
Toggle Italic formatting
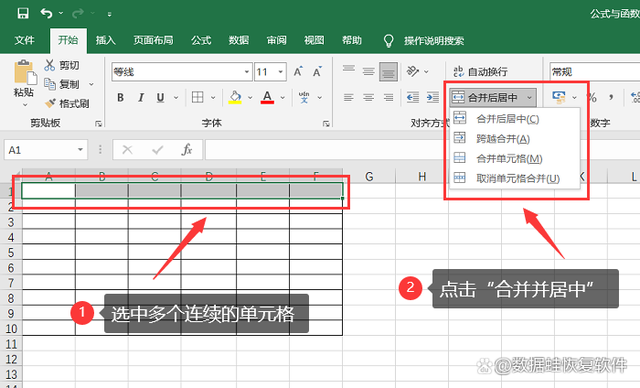click(141, 98)
